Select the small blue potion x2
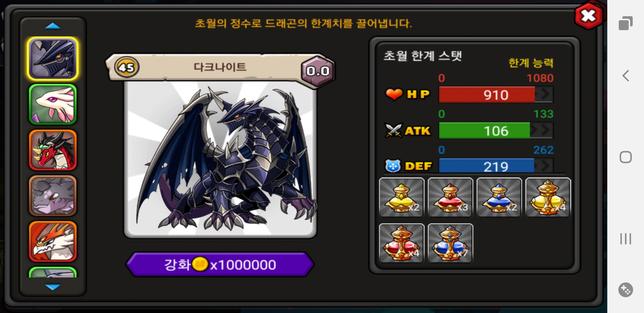The image size is (644, 313). click(x=499, y=197)
